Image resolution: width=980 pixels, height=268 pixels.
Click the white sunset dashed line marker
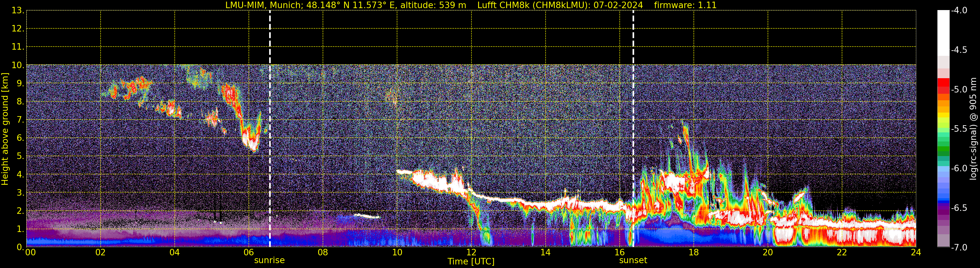tap(634, 129)
